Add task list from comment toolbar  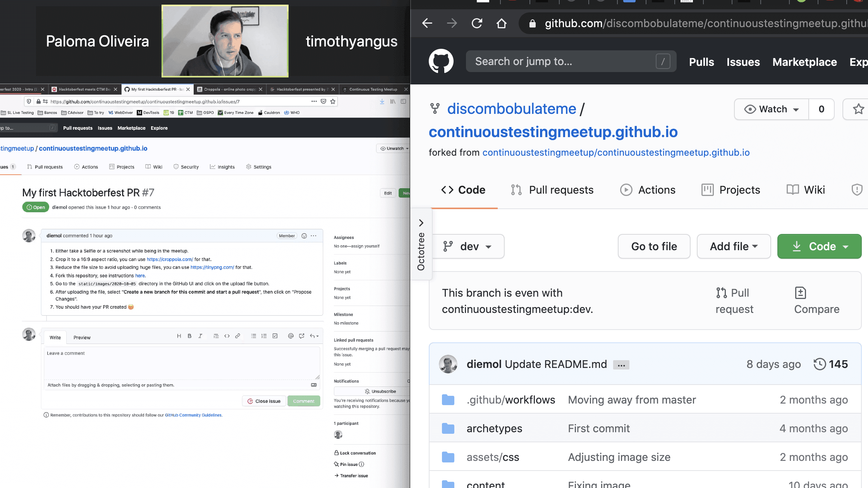coord(275,336)
